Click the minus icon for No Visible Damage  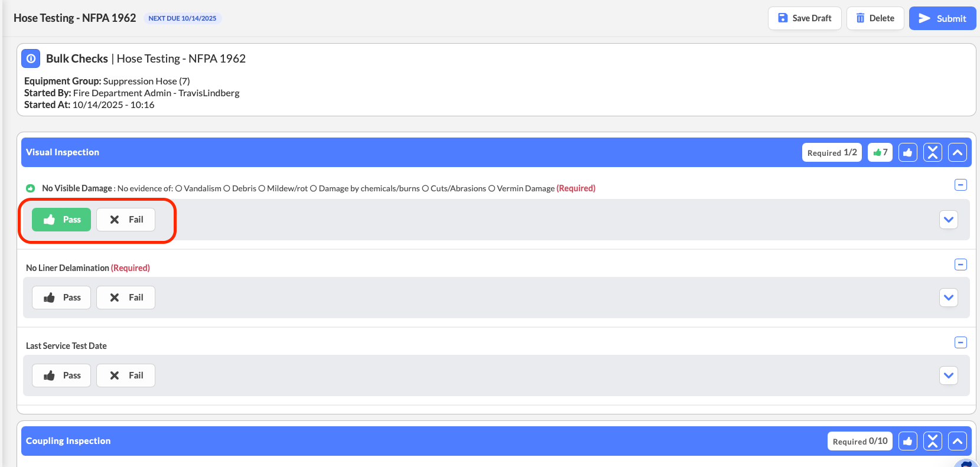click(961, 185)
